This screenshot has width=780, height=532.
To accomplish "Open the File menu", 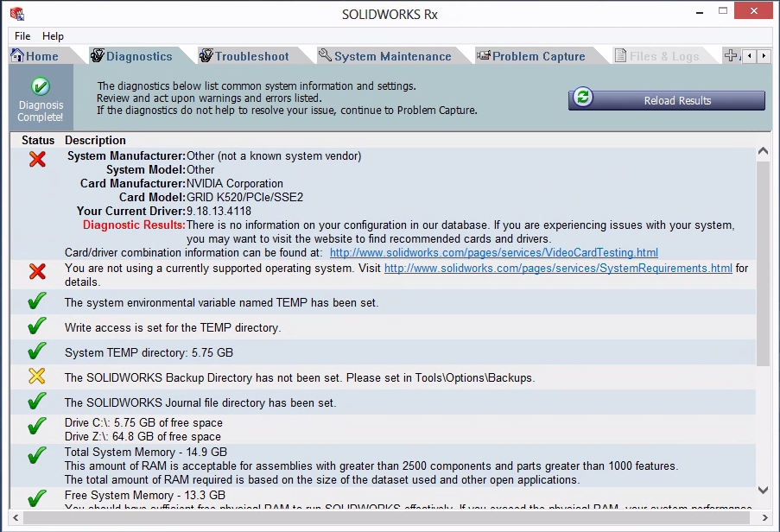I will tap(22, 36).
